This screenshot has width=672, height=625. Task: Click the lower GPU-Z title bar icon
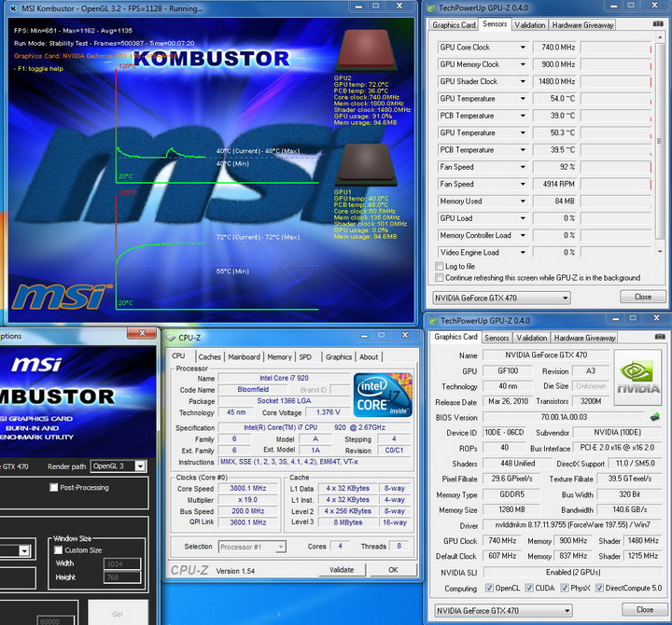(x=433, y=321)
